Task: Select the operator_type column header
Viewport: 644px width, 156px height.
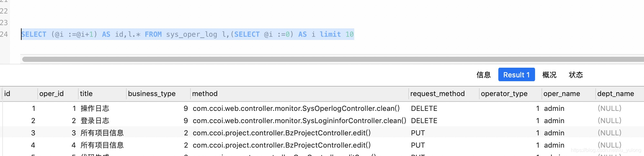Action: point(504,94)
